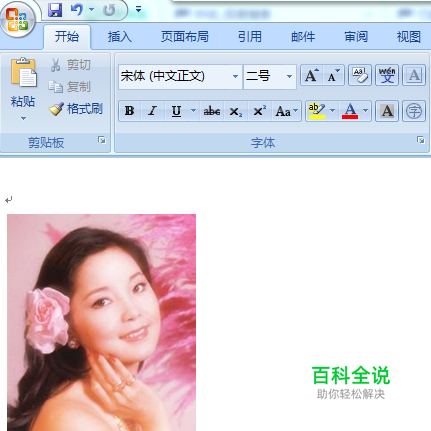Open the phonetic guide (wén) tool
This screenshot has height=431, width=431.
pos(387,75)
